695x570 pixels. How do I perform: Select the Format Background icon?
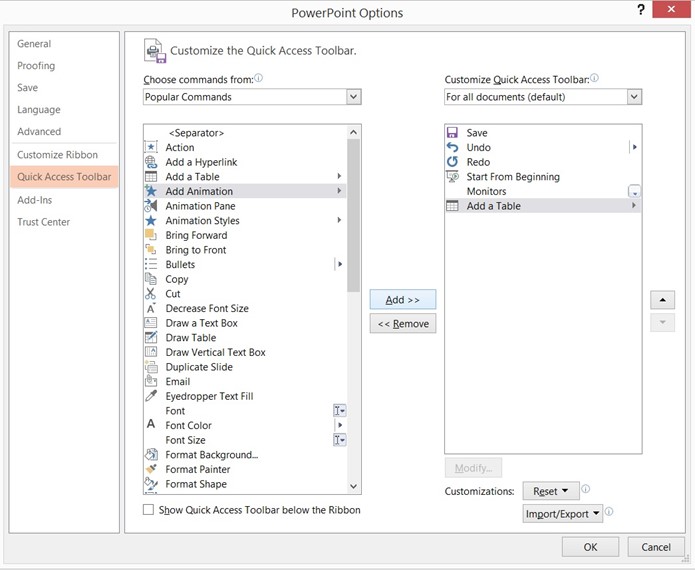(151, 454)
